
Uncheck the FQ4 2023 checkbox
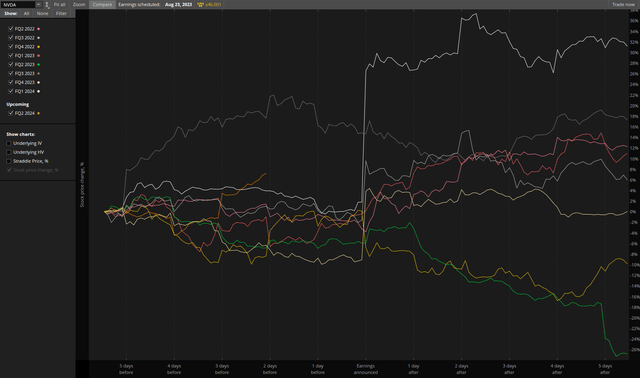[11, 82]
